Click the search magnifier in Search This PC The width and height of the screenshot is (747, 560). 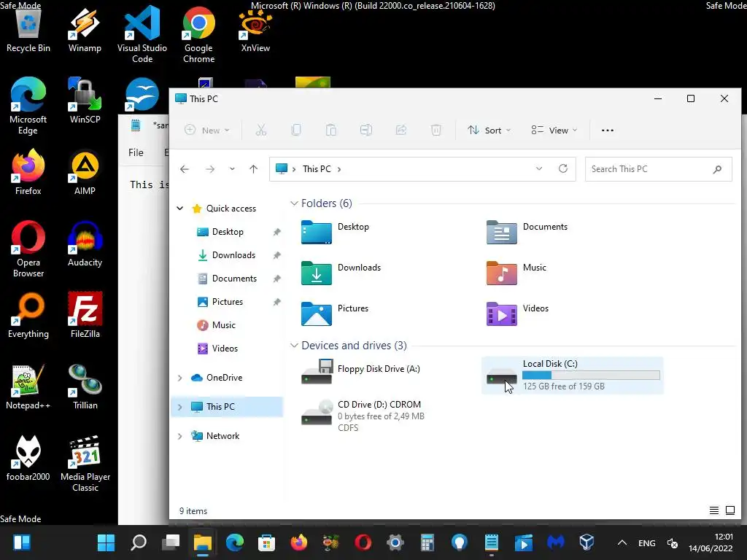tap(718, 169)
